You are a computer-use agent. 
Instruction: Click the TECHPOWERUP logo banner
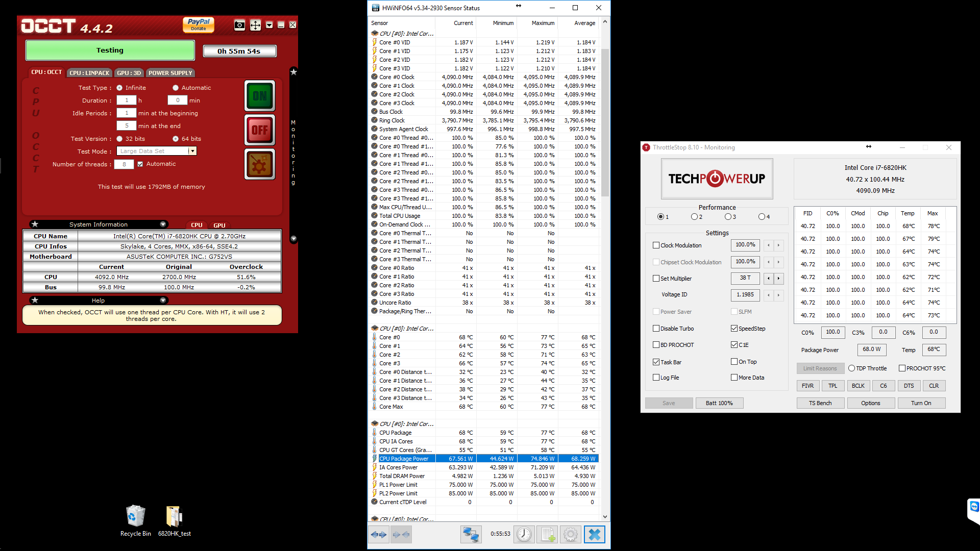click(717, 179)
